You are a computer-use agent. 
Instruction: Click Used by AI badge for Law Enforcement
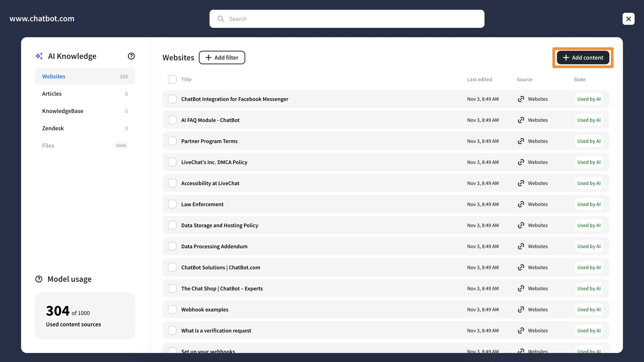(589, 204)
